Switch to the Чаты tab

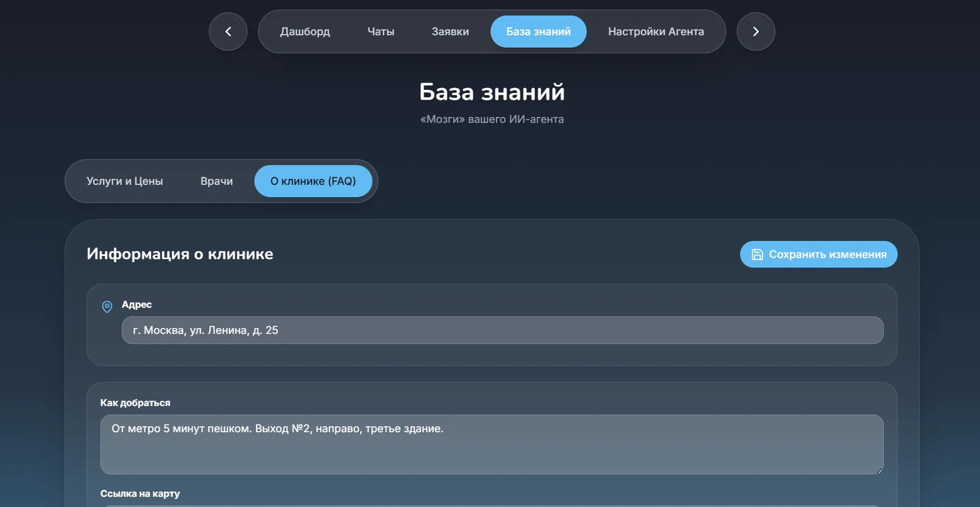381,31
